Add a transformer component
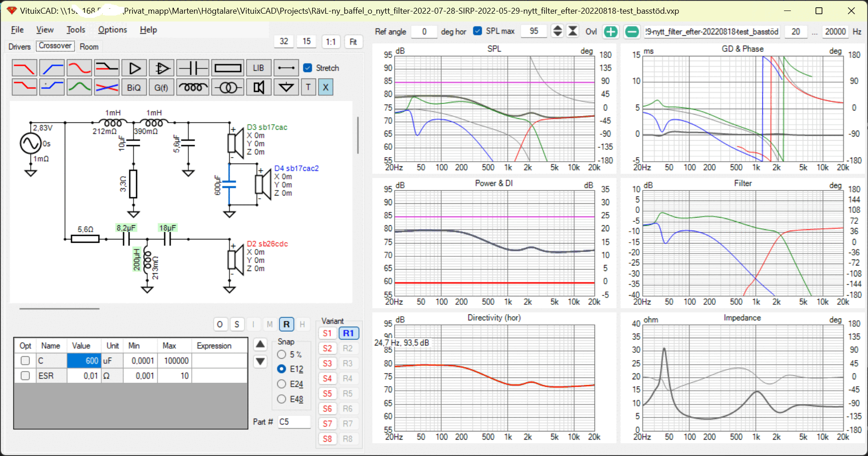This screenshot has width=868, height=456. click(x=228, y=87)
